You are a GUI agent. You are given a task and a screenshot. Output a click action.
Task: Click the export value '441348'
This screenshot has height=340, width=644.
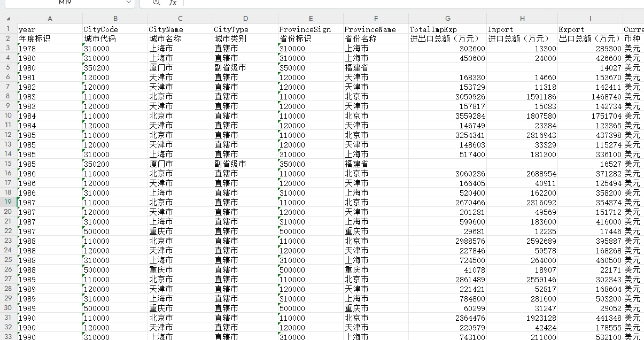(x=590, y=318)
